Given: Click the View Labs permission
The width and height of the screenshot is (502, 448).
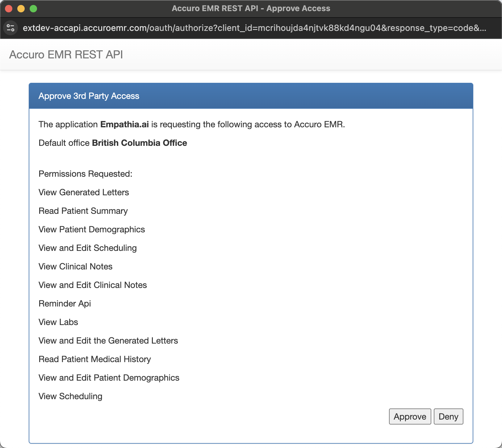Looking at the screenshot, I should pyautogui.click(x=58, y=322).
